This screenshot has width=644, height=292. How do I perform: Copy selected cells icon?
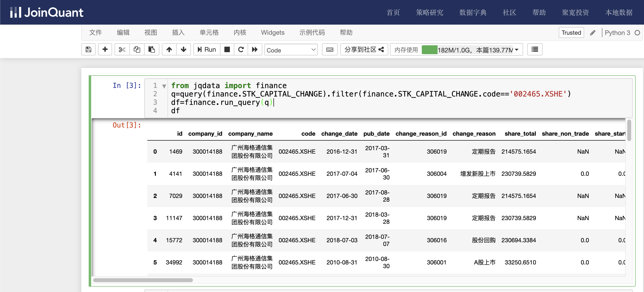point(137,49)
